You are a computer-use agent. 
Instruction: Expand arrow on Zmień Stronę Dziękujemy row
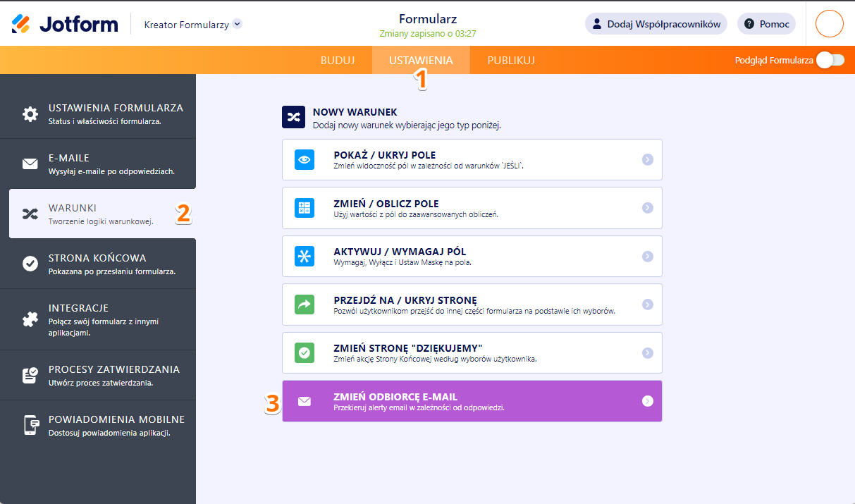point(648,353)
